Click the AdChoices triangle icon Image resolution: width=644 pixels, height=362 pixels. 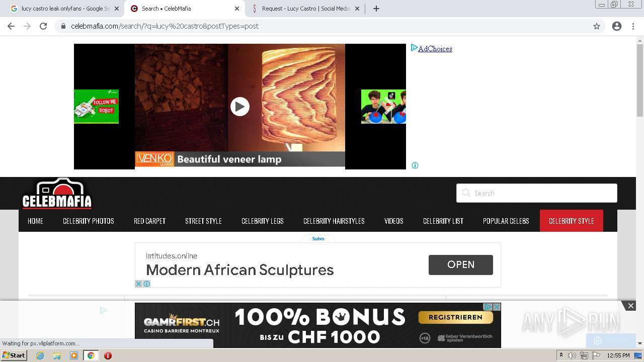click(414, 48)
